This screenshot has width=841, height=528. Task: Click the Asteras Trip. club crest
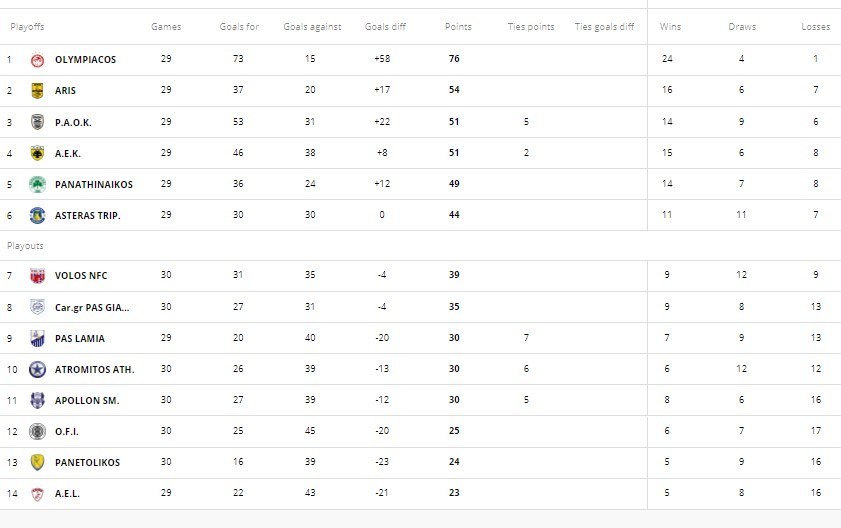37,215
